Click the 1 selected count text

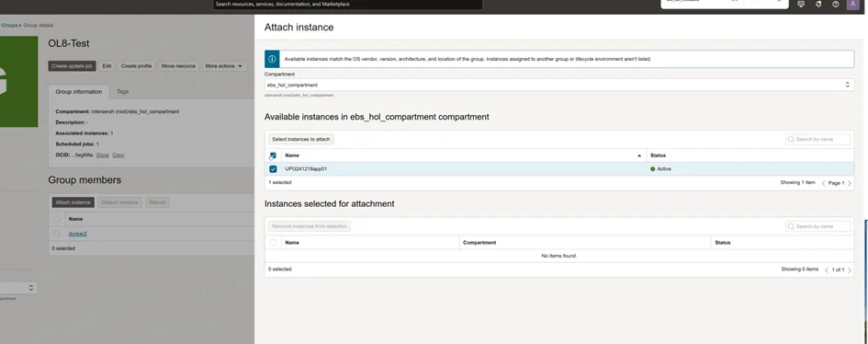pos(280,182)
